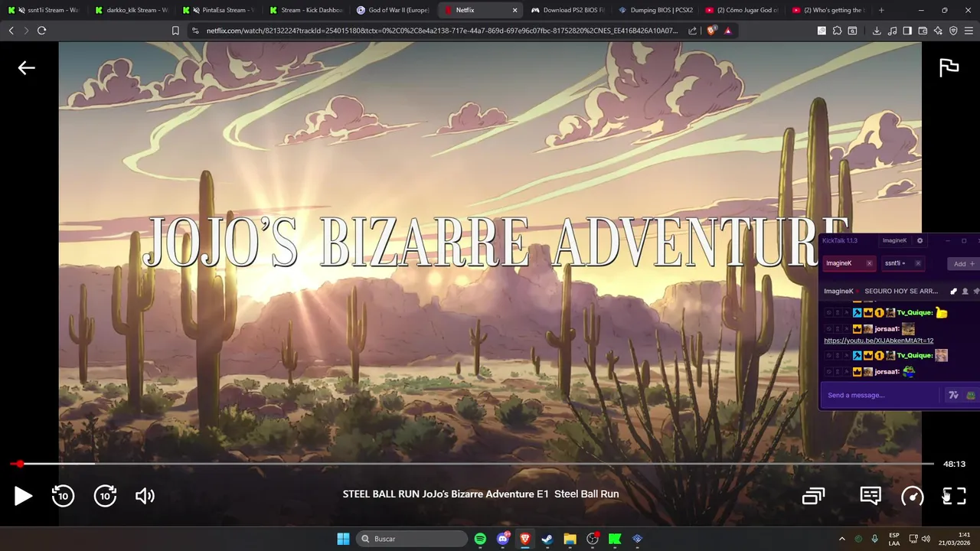Click the video progress bar scrubber
Image resolution: width=980 pixels, height=551 pixels.
tap(20, 464)
